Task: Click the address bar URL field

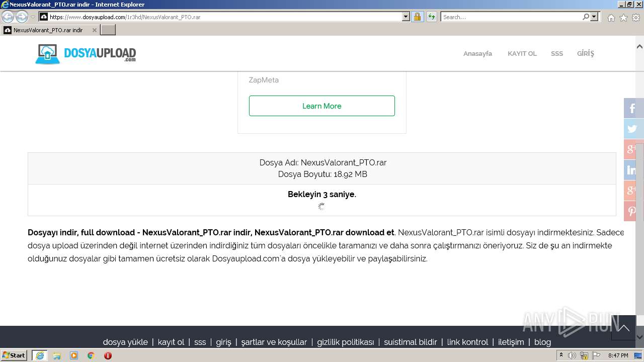Action: click(225, 17)
